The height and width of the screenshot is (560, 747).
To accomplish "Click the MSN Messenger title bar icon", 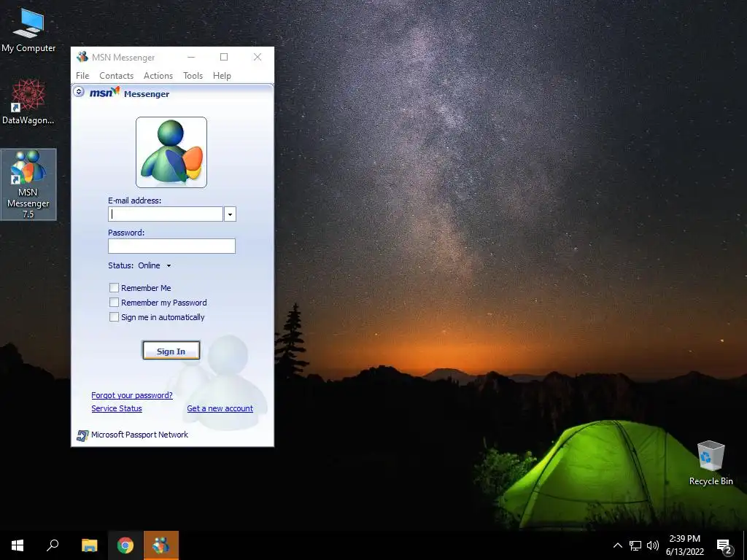I will coord(82,57).
